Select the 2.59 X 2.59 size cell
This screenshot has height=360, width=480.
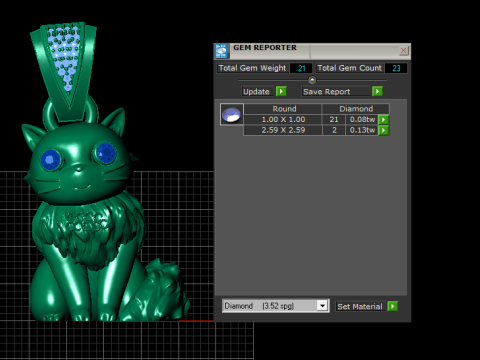point(283,130)
